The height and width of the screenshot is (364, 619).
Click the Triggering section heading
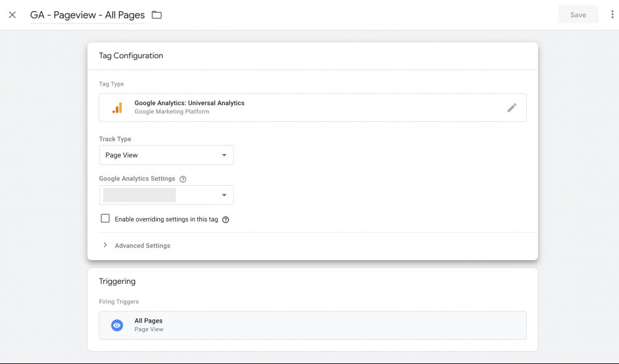[x=117, y=282]
